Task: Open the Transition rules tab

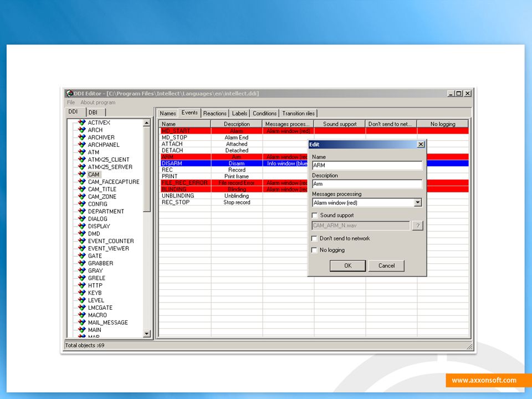Action: 299,113
